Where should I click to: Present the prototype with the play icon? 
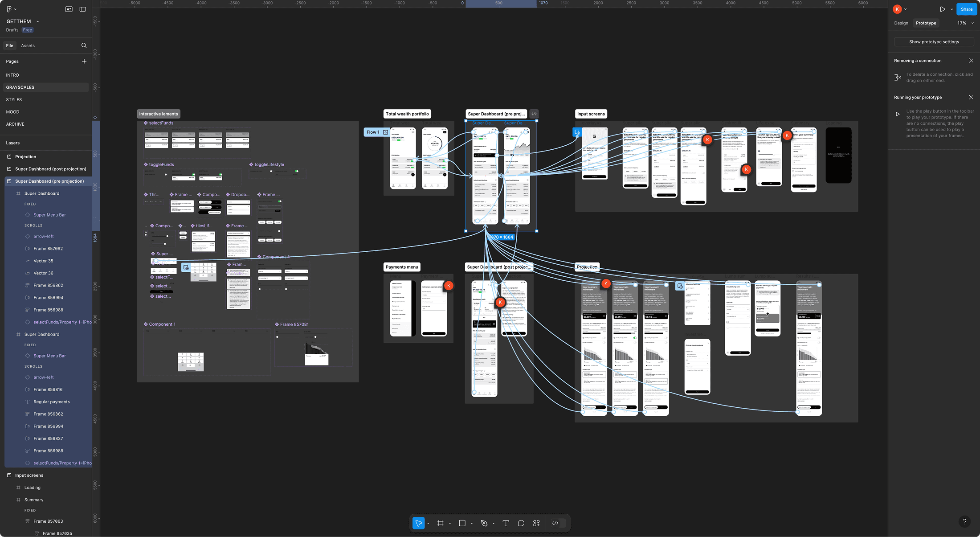pos(943,9)
